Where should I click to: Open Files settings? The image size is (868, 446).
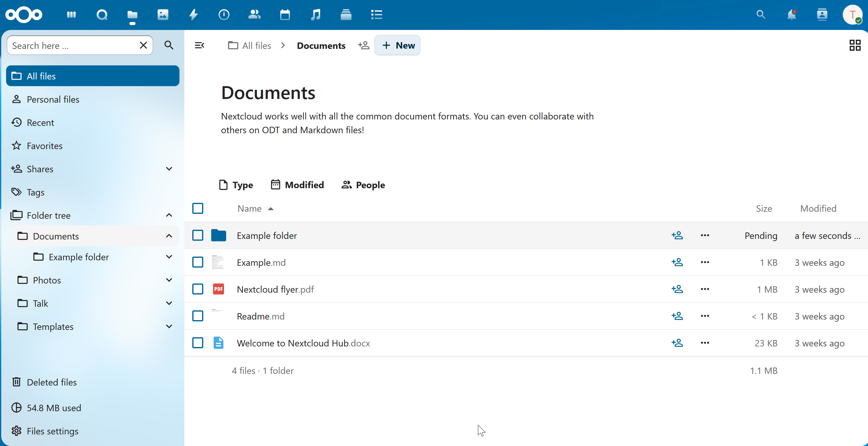pos(93,431)
